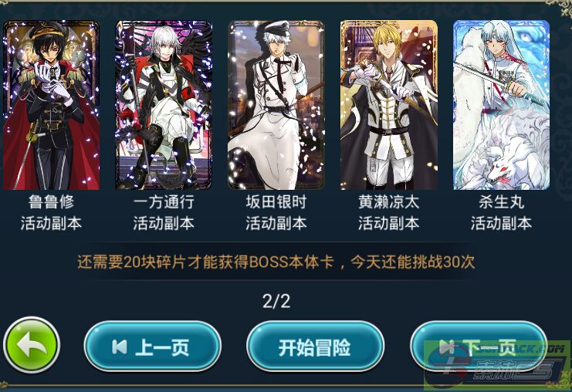This screenshot has width=572, height=392.
Task: Select the 杀生丸 character card
Action: point(501,105)
